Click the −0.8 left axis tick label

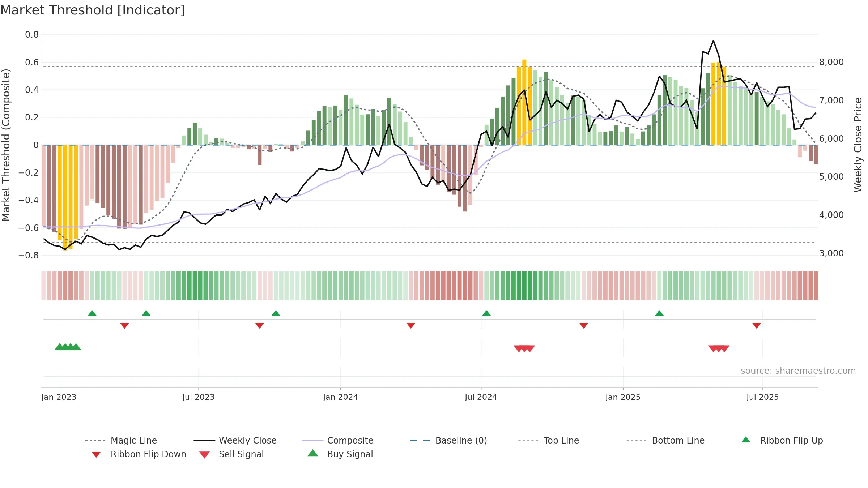coord(29,256)
